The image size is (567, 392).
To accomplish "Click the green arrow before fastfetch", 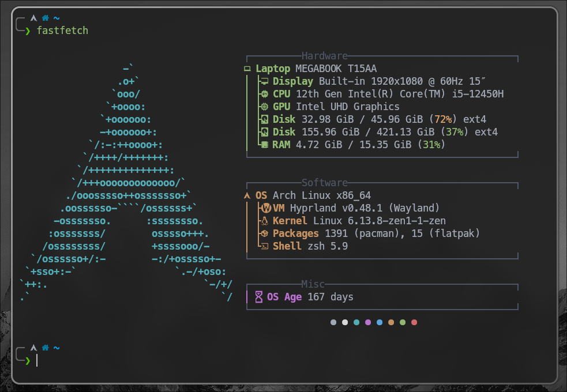I will 28,31.
